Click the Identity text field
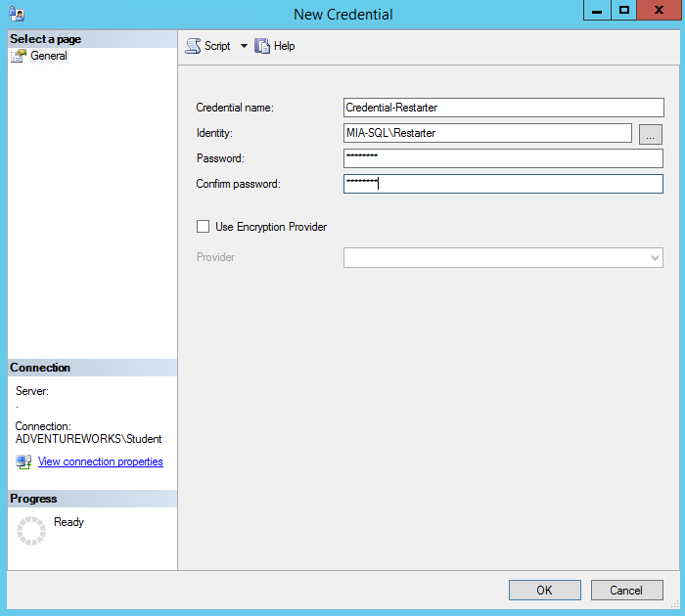The width and height of the screenshot is (685, 616). click(487, 133)
